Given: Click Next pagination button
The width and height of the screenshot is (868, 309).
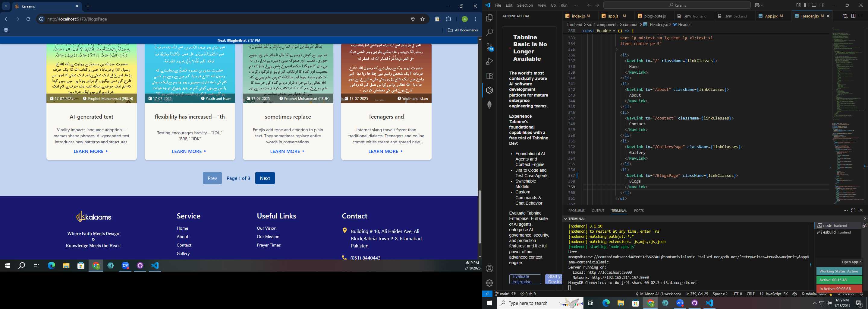Looking at the screenshot, I should 265,178.
